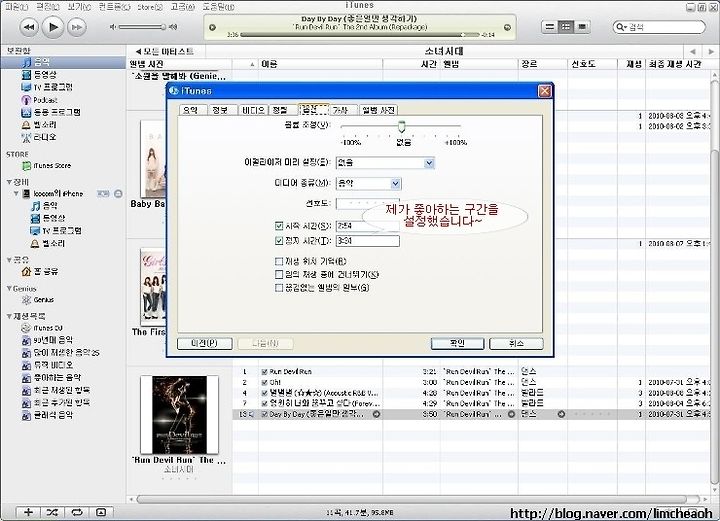720x521 pixels.
Task: Click the volume adjustment slider in dialog
Action: point(401,126)
